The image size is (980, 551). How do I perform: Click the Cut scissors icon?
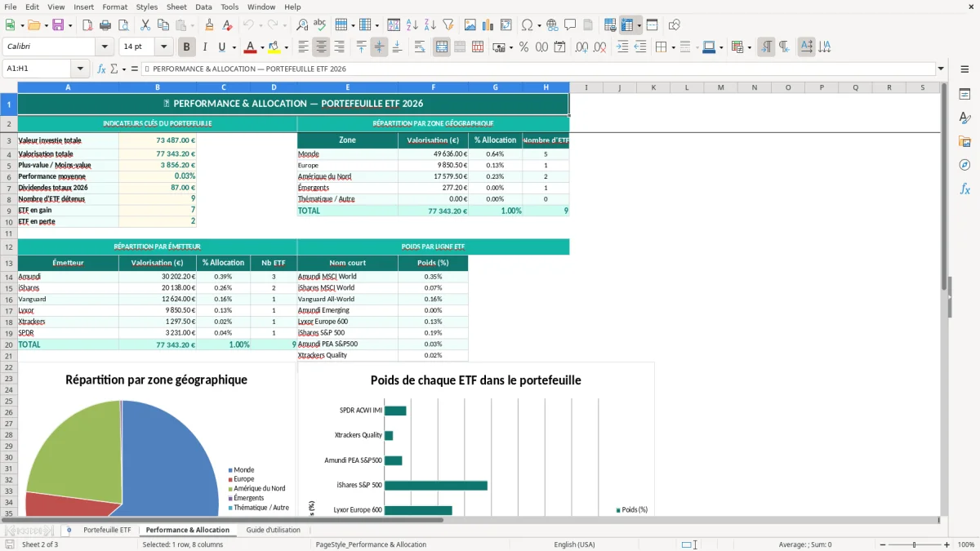pos(145,25)
